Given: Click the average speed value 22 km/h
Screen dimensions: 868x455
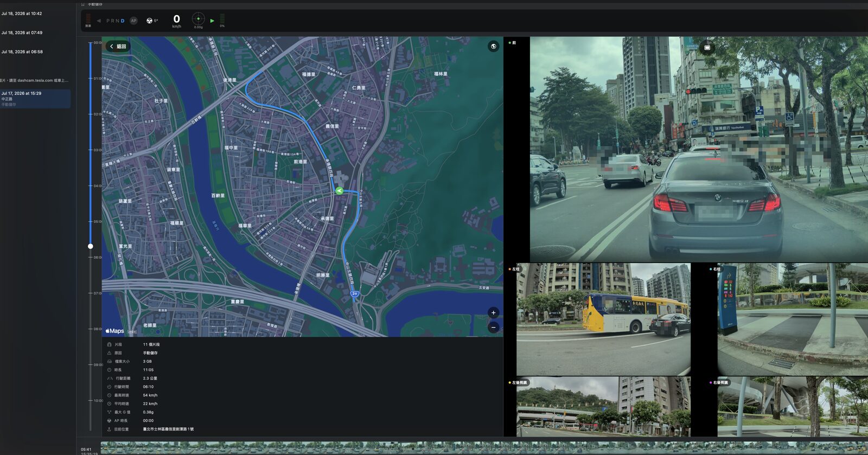Looking at the screenshot, I should coord(150,403).
